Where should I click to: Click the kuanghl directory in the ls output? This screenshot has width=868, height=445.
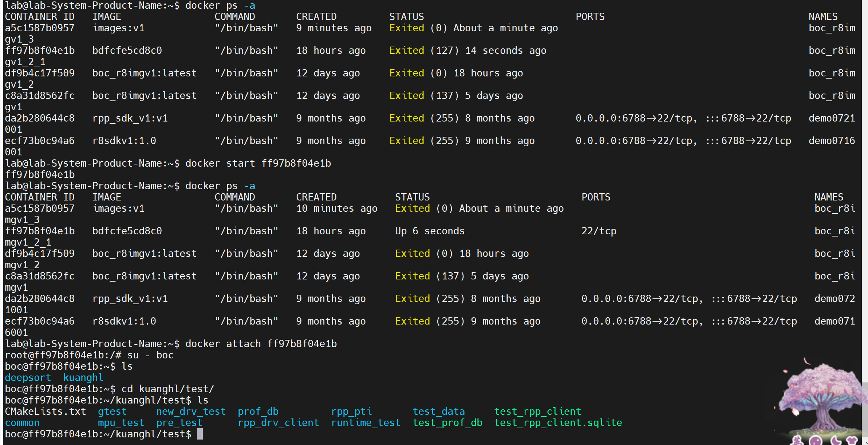pos(83,378)
